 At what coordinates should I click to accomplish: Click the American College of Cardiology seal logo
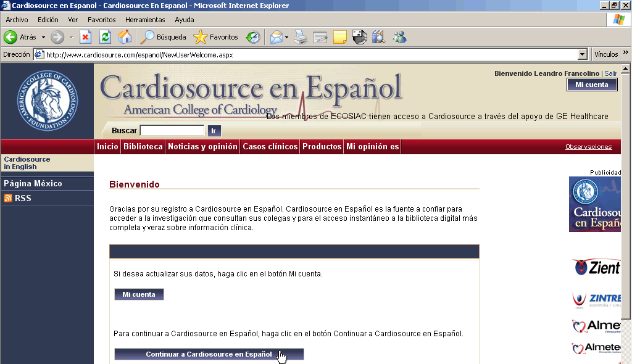[x=48, y=101]
